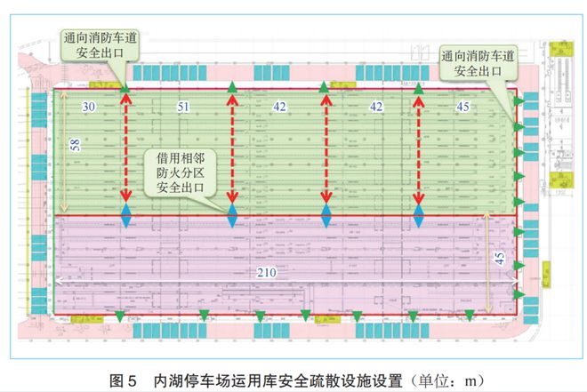Select the figure caption 图5 内湖停车场运用库安全疏散设施设置
This screenshot has height=392, width=587.
tap(256, 380)
